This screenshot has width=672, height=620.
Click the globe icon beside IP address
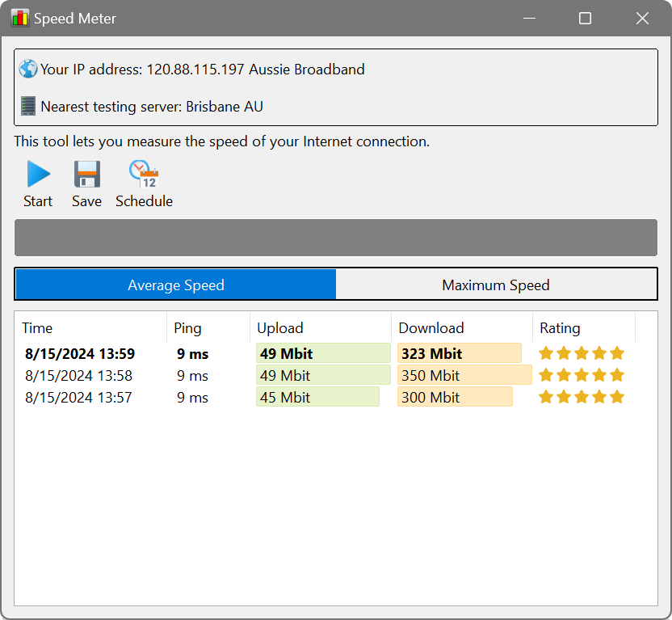(x=28, y=69)
